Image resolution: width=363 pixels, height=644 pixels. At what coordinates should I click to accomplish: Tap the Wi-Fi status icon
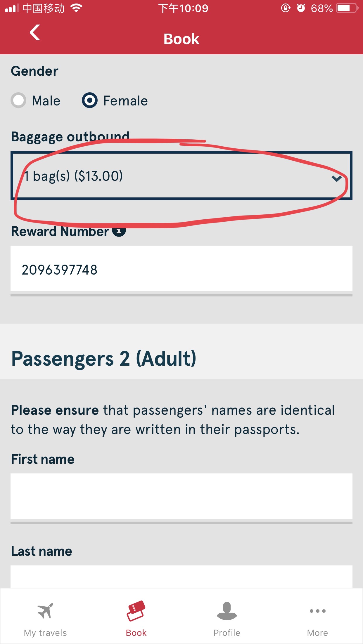(76, 8)
